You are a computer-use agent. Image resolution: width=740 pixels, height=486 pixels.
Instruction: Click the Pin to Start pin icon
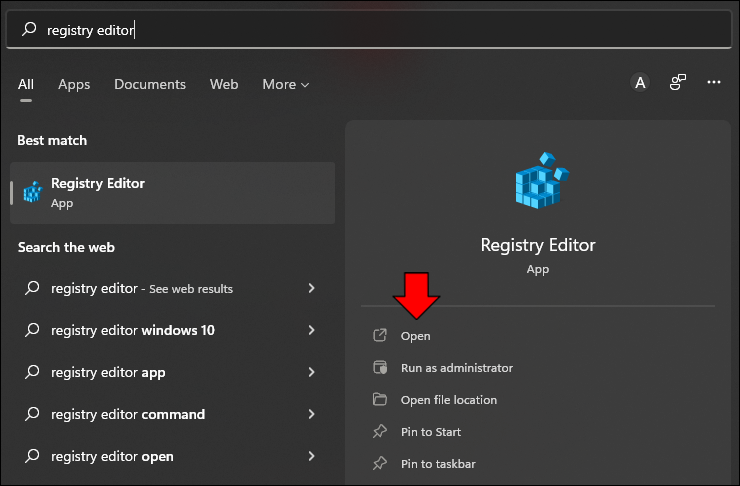tap(379, 432)
